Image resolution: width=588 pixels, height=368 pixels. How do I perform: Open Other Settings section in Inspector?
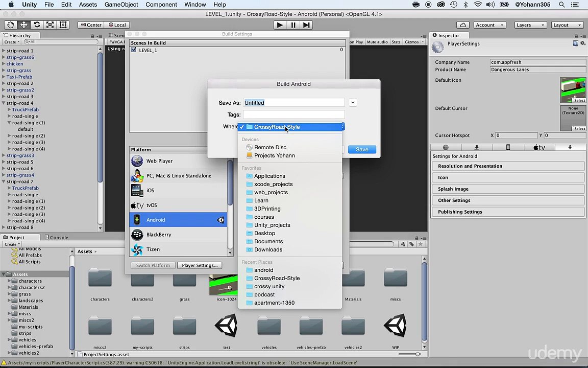pyautogui.click(x=508, y=200)
